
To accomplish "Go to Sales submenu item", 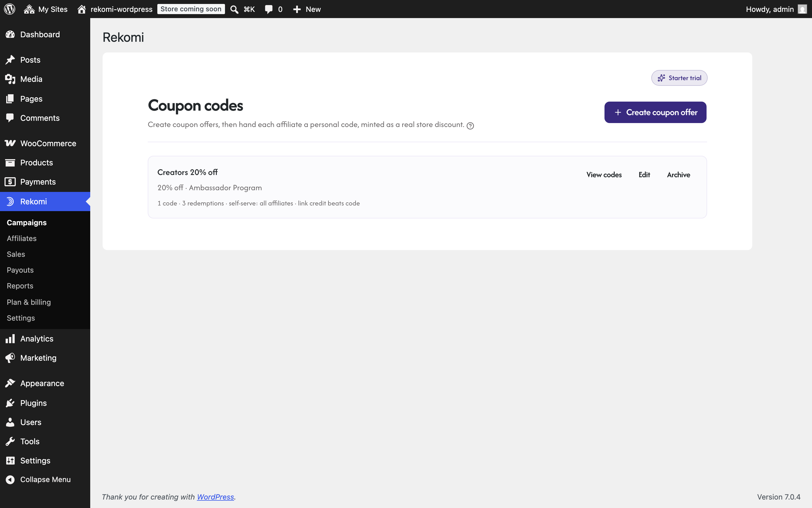I will [x=16, y=254].
